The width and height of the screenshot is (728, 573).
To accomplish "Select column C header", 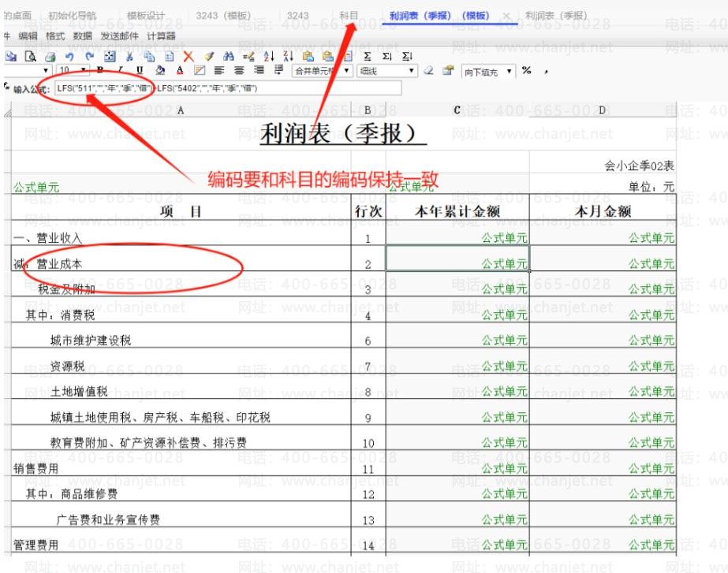I will (457, 110).
